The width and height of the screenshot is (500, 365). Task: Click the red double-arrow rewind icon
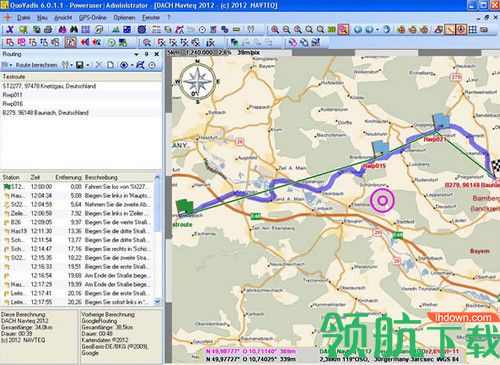pyautogui.click(x=85, y=42)
